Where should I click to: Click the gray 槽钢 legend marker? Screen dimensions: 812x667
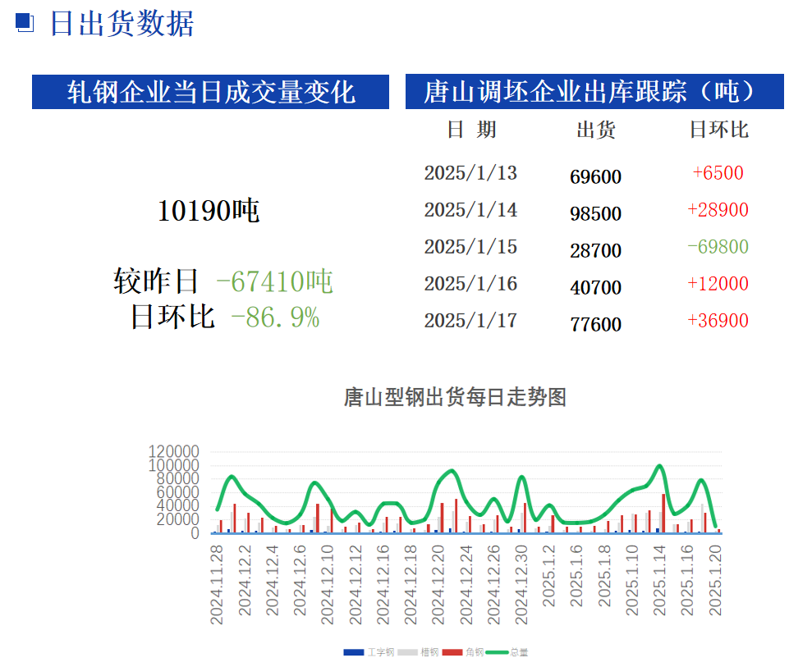click(408, 652)
